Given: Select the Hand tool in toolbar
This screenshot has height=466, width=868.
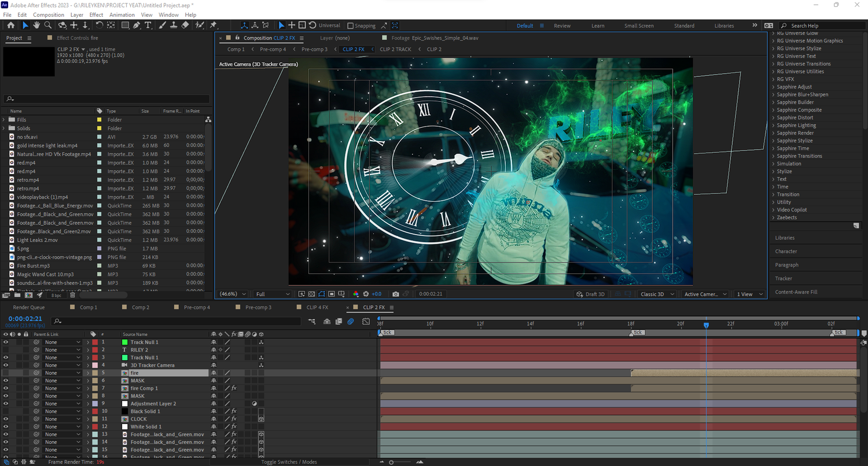Looking at the screenshot, I should (36, 25).
